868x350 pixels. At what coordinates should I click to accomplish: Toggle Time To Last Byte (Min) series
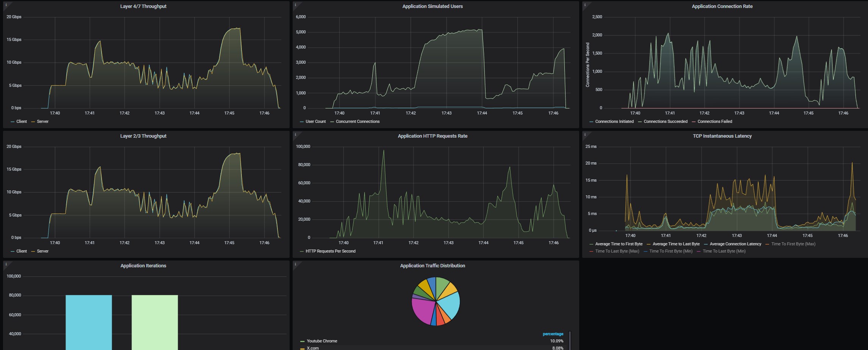[x=724, y=251]
